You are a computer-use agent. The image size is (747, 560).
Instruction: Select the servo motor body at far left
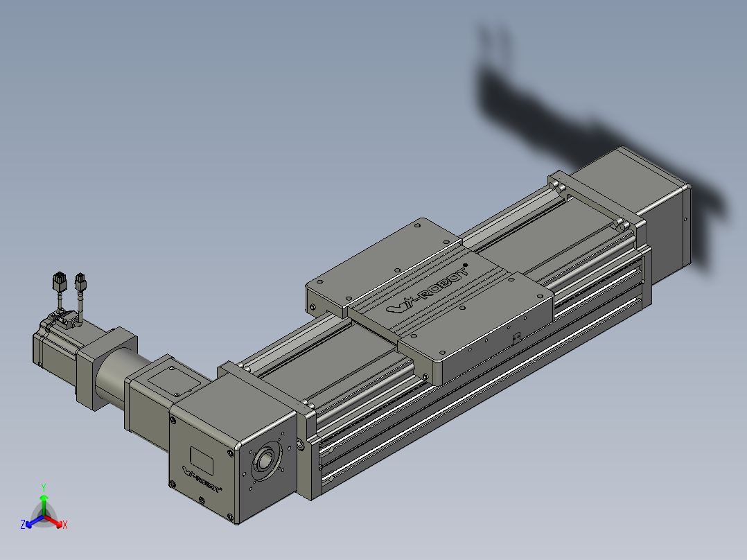pyautogui.click(x=55, y=343)
